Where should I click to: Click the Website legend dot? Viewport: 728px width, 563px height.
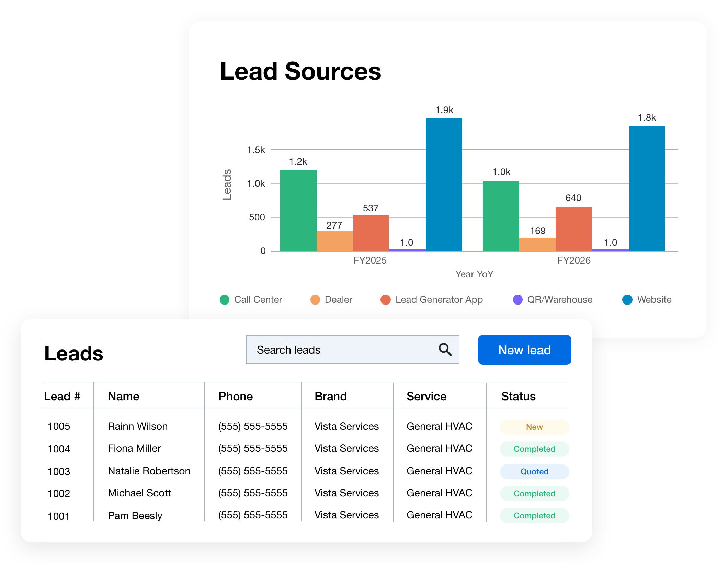point(627,300)
